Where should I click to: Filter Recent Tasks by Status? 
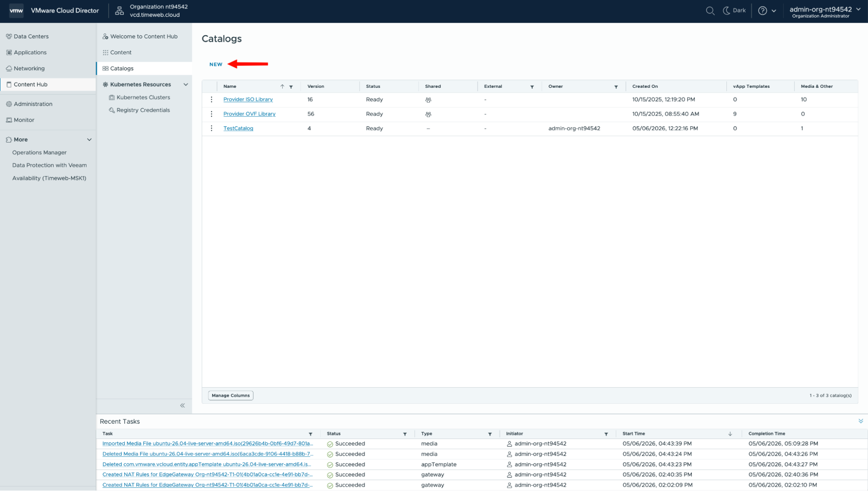click(x=405, y=434)
